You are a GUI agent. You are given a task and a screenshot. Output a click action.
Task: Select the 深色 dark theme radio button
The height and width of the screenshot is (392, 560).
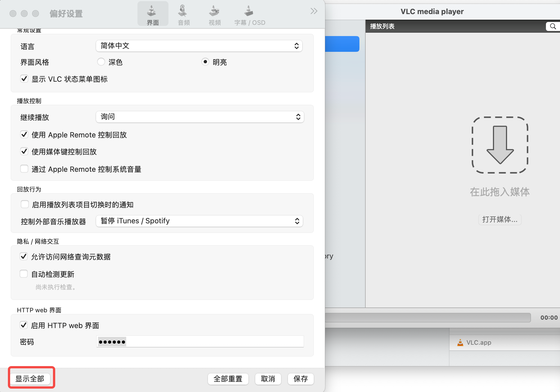pos(101,62)
